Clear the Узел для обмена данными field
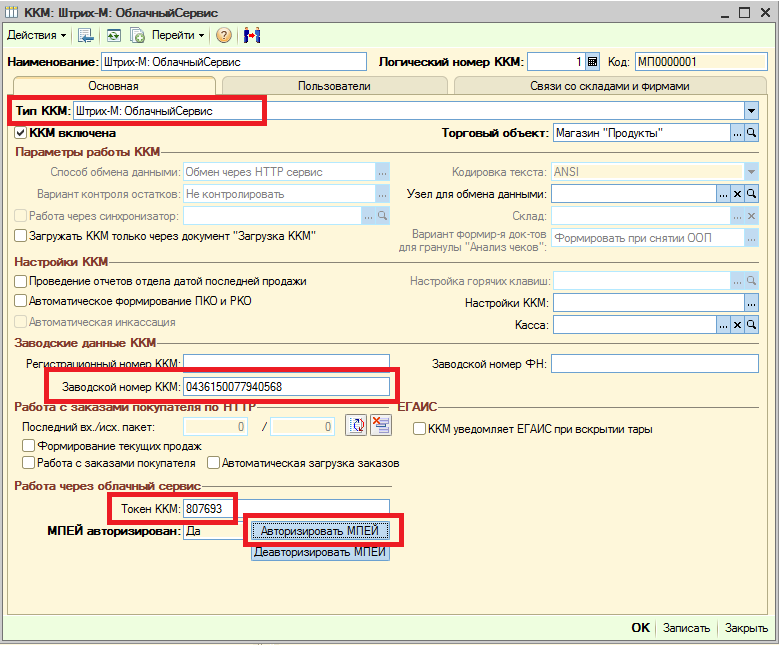The width and height of the screenshot is (779, 645). [x=738, y=193]
